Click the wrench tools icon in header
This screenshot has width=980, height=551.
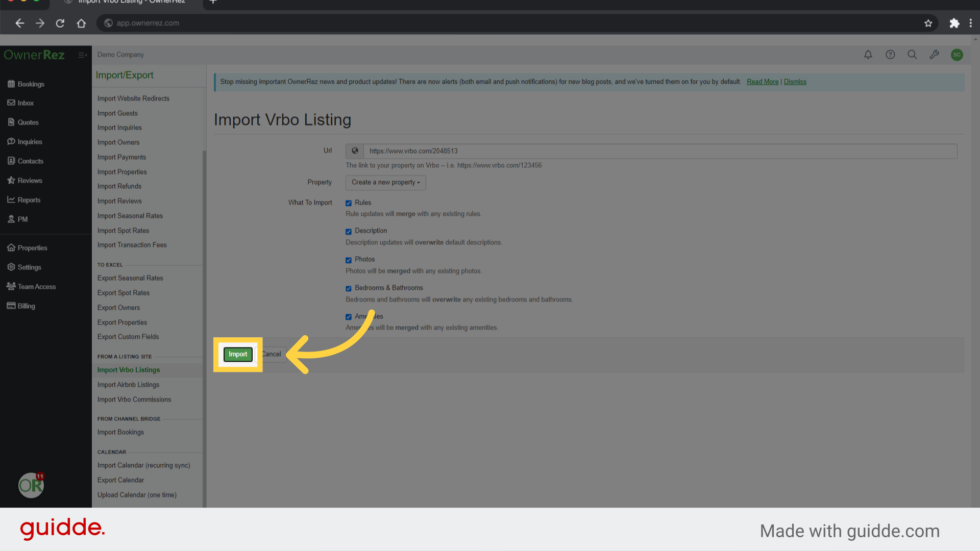(x=935, y=55)
